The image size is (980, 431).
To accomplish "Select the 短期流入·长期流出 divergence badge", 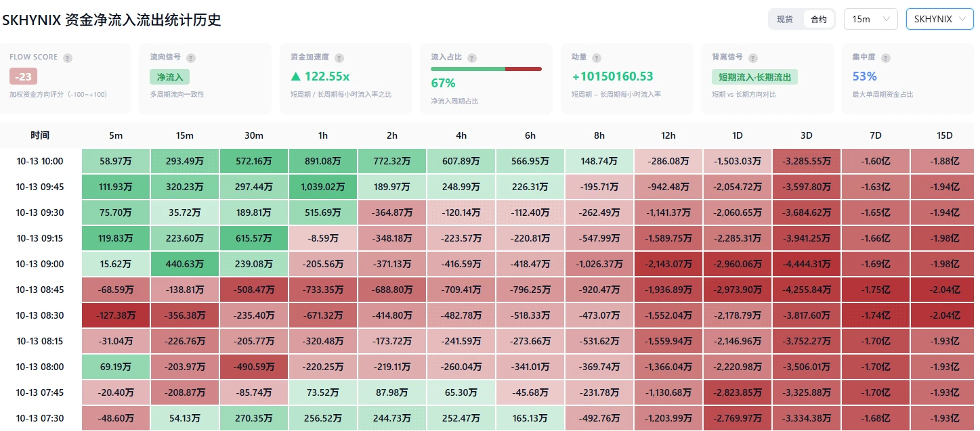I will (754, 76).
